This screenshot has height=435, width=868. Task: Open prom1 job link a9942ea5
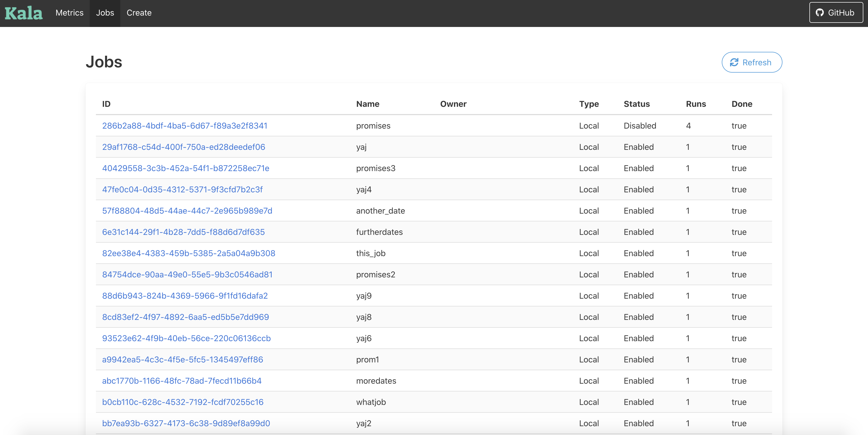[183, 360]
